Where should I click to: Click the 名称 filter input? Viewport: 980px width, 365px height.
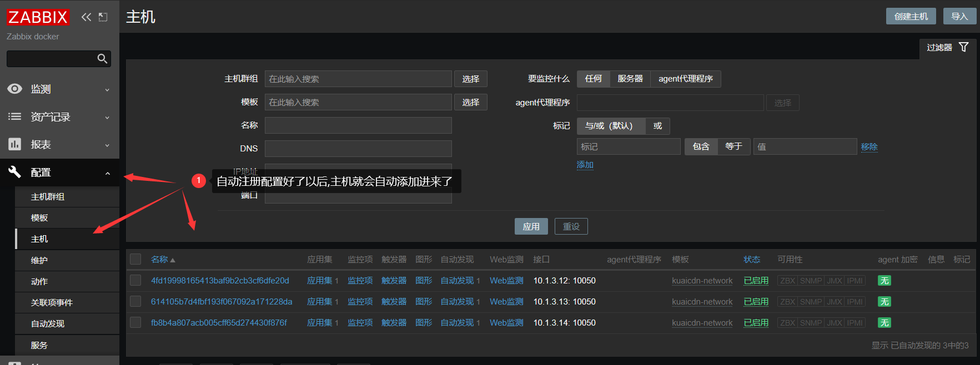(x=358, y=125)
